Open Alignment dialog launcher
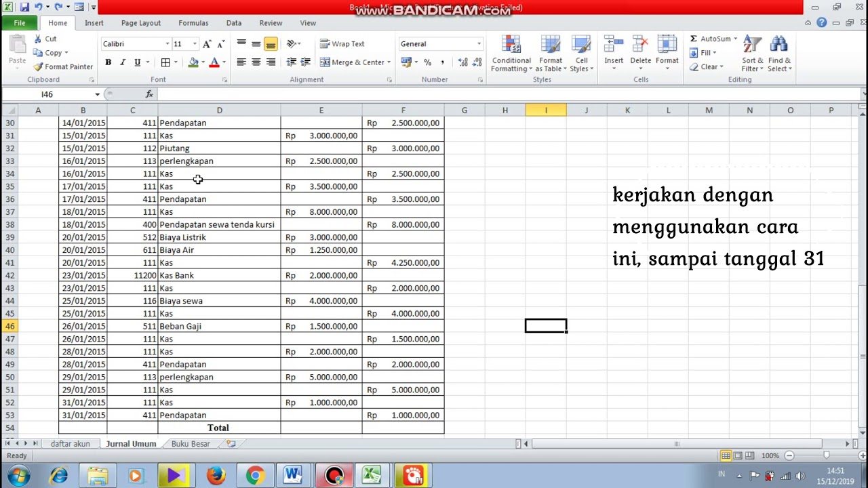Image resolution: width=868 pixels, height=488 pixels. click(389, 80)
